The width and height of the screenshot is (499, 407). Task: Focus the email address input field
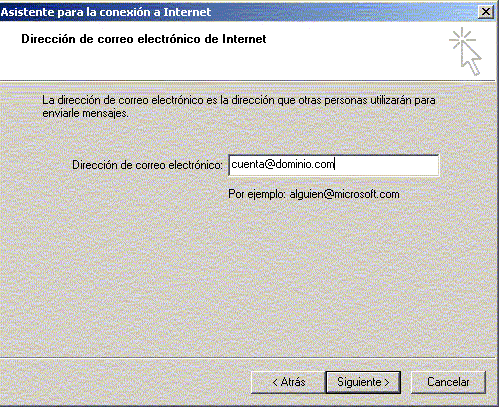[x=334, y=165]
